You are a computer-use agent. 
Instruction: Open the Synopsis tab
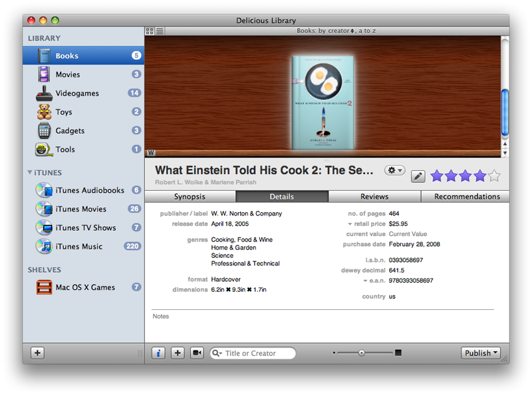[190, 196]
